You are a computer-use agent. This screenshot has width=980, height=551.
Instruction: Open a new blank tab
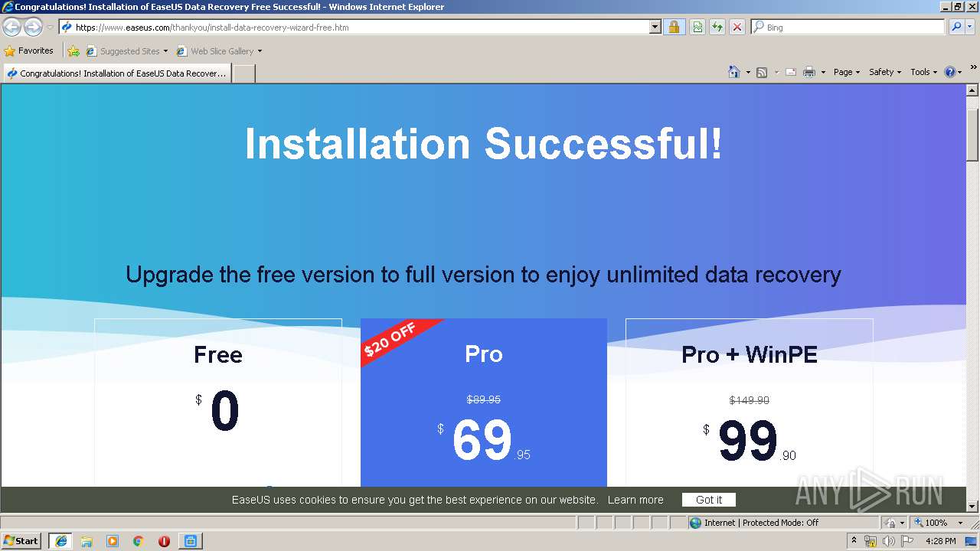tap(243, 73)
